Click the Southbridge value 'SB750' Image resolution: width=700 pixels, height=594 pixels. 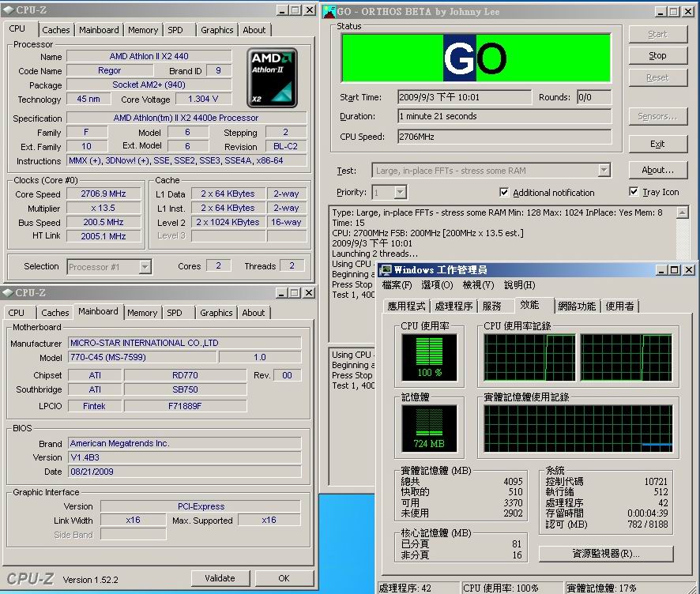click(x=185, y=389)
